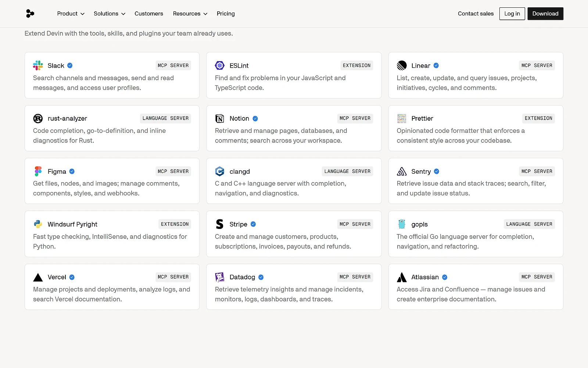This screenshot has height=368, width=588.
Task: Expand the Product menu chevron
Action: coord(82,14)
